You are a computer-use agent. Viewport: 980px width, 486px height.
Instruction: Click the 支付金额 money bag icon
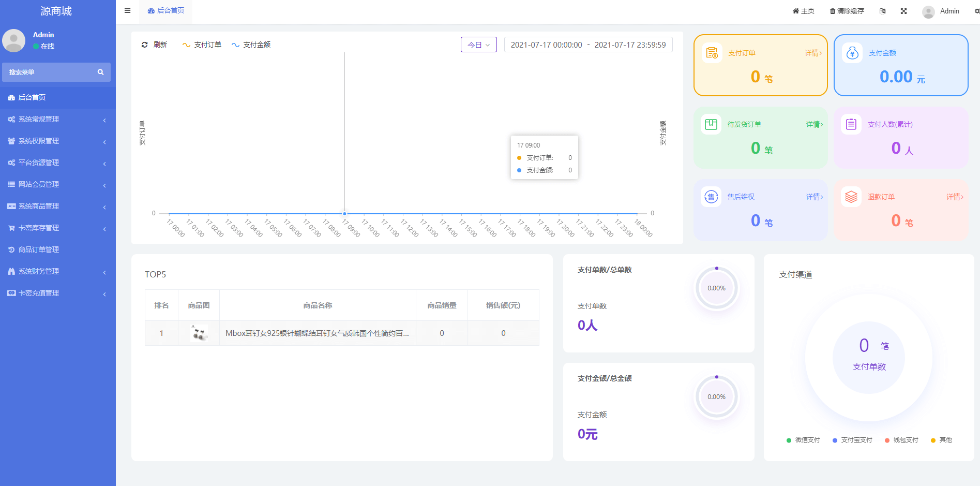852,53
